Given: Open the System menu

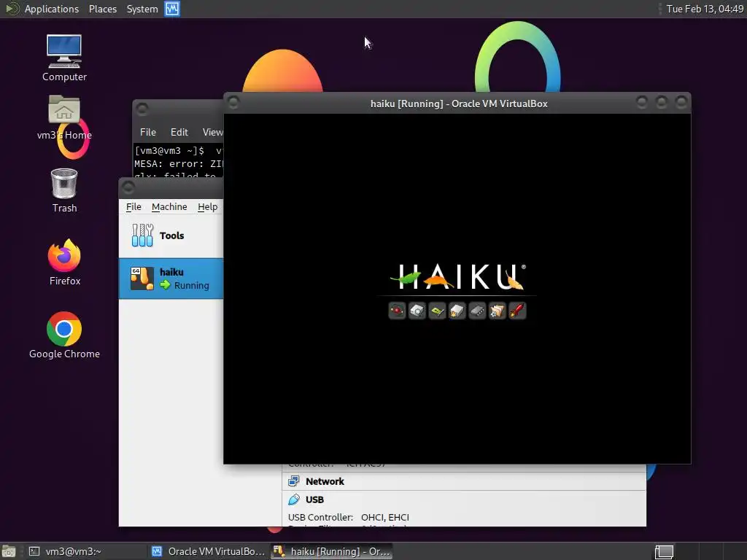Looking at the screenshot, I should (142, 9).
